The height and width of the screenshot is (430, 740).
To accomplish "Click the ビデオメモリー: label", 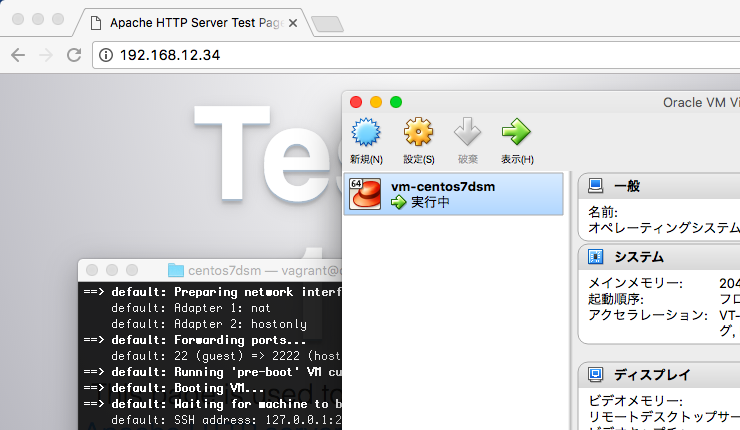I will point(635,401).
